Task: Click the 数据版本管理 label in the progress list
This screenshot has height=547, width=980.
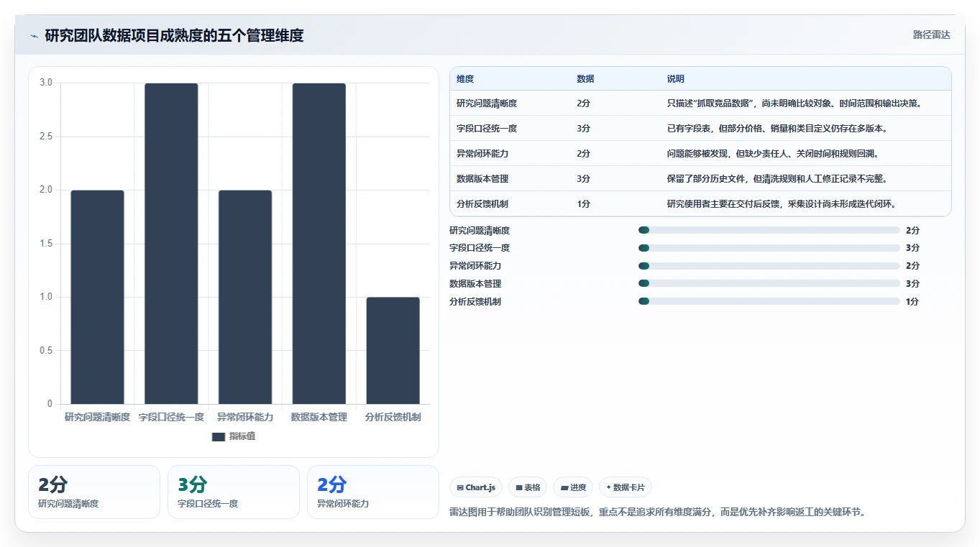Action: pos(475,284)
